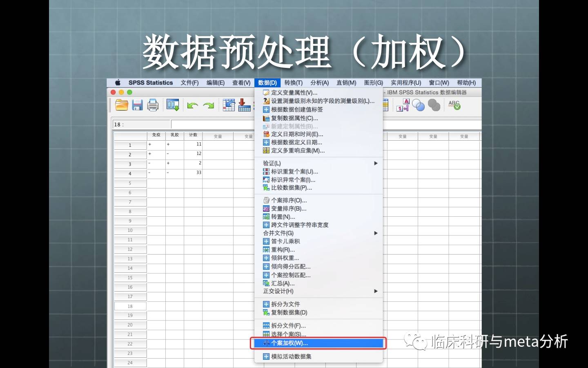Click the grey Show all variables icon
The height and width of the screenshot is (368, 588).
click(434, 105)
